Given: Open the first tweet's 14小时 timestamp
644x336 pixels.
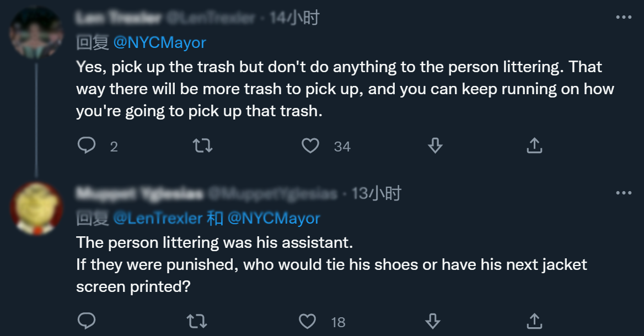Looking at the screenshot, I should (x=294, y=18).
